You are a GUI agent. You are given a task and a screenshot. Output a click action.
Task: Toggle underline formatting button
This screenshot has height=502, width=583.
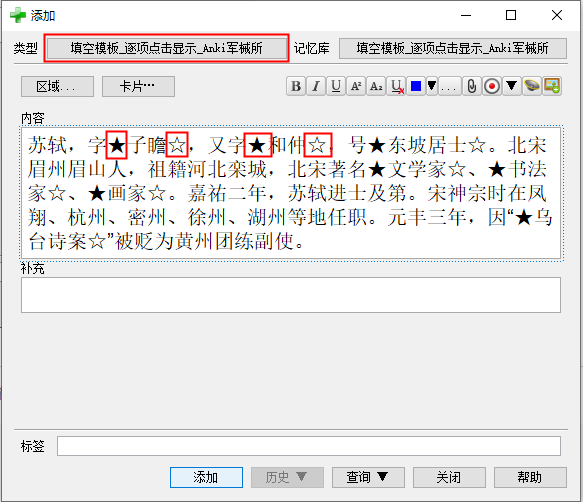pos(336,86)
